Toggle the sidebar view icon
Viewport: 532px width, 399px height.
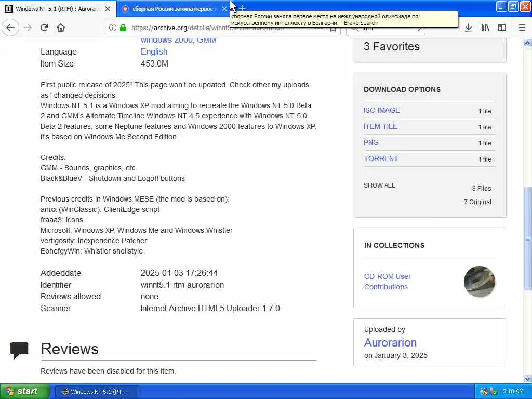pos(502,28)
